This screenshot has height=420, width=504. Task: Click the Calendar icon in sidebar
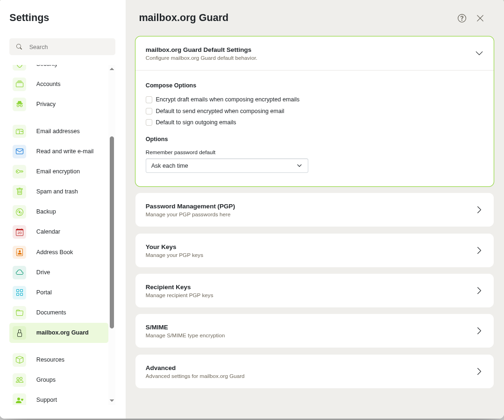click(x=20, y=232)
